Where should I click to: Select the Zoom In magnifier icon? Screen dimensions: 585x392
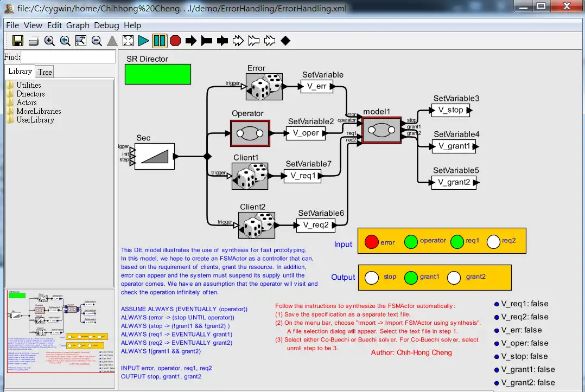(x=49, y=41)
